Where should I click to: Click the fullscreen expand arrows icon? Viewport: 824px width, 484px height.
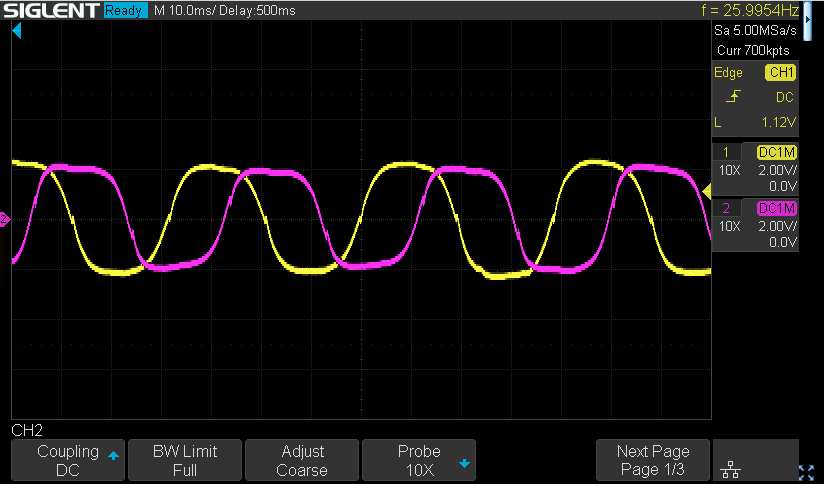[x=806, y=473]
